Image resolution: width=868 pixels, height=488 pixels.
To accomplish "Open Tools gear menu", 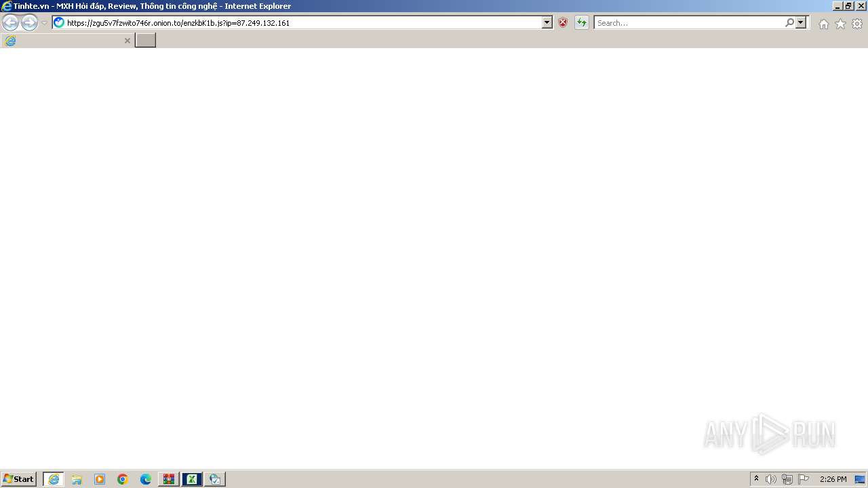I will coord(857,24).
